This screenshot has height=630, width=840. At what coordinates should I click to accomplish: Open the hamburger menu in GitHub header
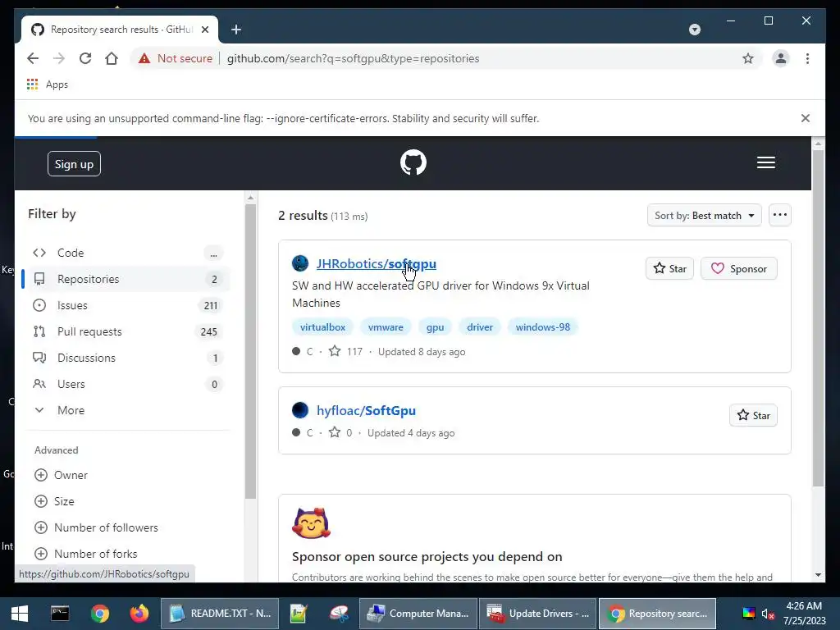[x=765, y=162]
